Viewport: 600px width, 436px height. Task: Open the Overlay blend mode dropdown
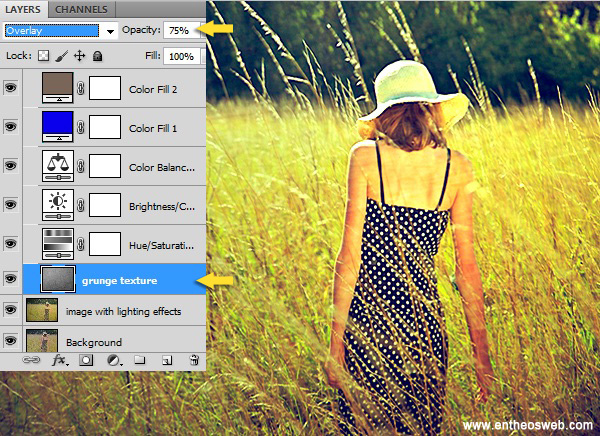61,31
